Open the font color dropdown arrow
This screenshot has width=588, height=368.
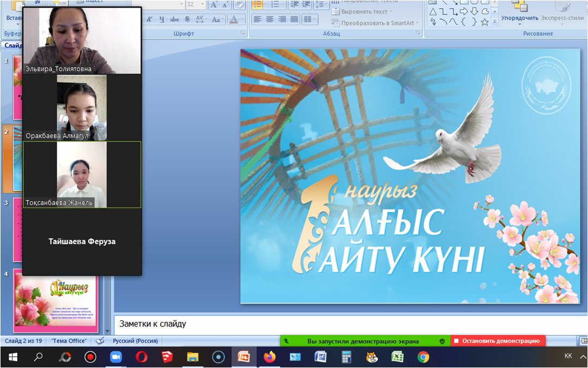242,19
